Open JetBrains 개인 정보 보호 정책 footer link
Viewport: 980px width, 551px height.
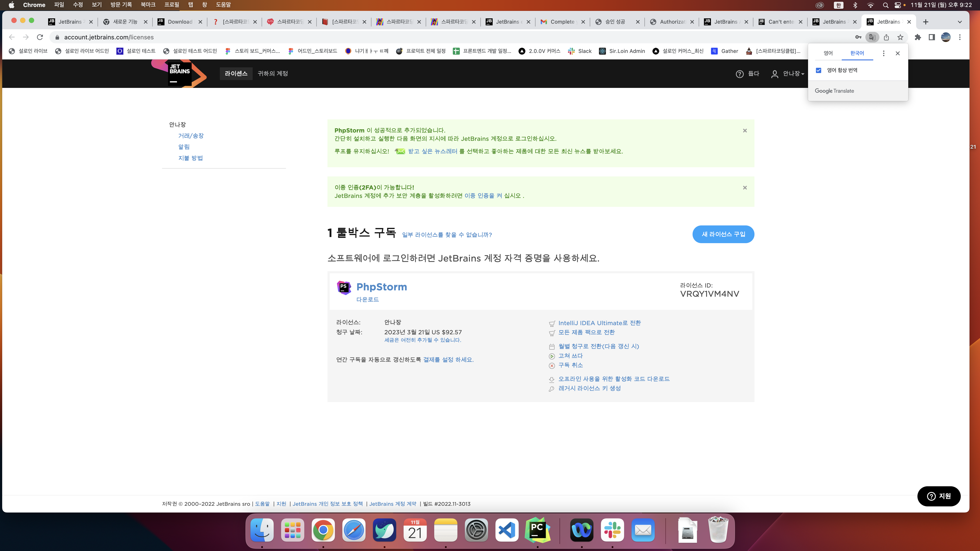coord(327,504)
